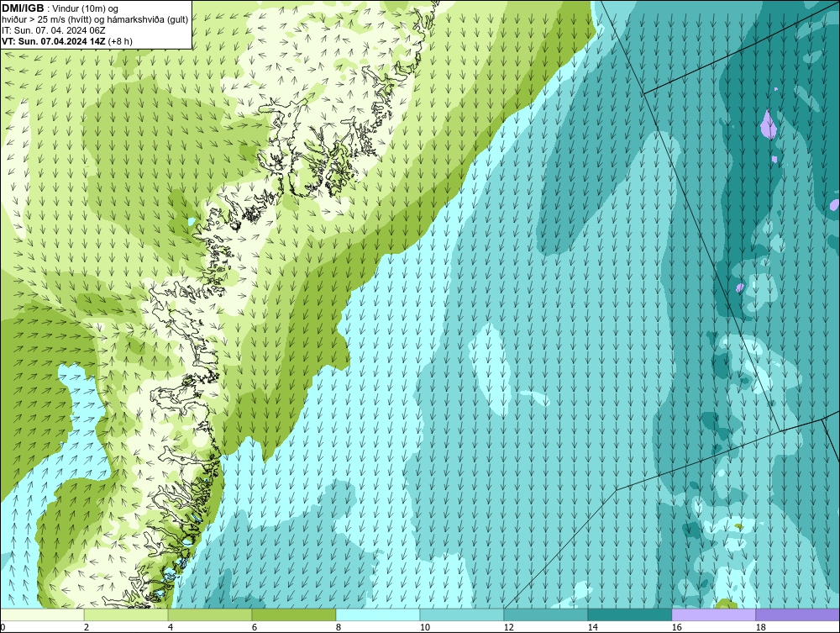Click the 'DMI/IGB' title text
The width and height of the screenshot is (840, 633).
23,8
